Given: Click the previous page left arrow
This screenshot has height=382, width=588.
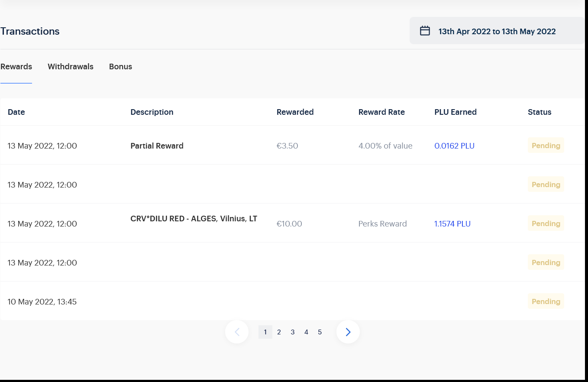Looking at the screenshot, I should (237, 332).
